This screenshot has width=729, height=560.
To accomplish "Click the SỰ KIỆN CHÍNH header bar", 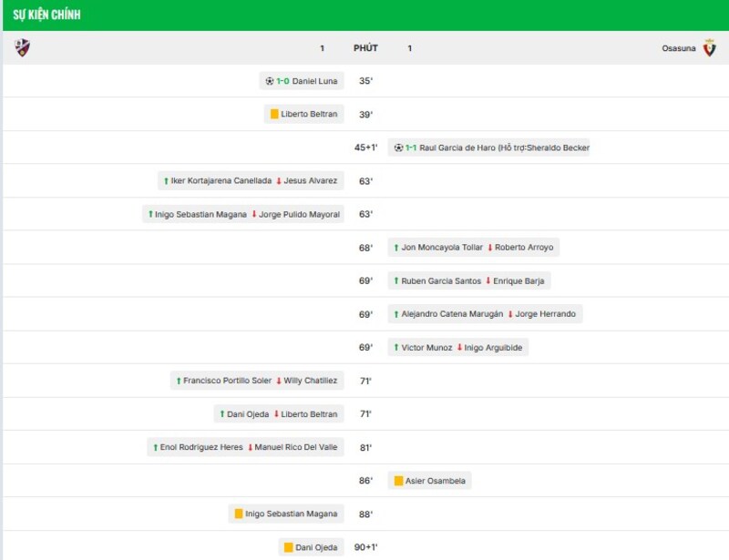I will pyautogui.click(x=364, y=15).
